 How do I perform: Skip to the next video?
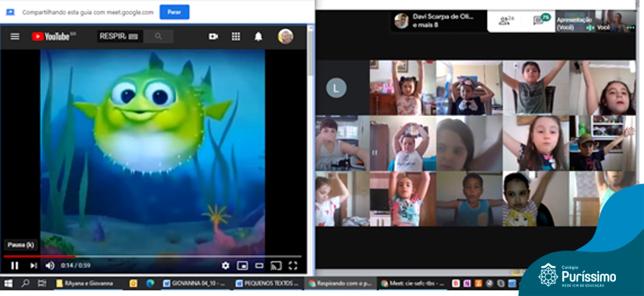(x=33, y=265)
